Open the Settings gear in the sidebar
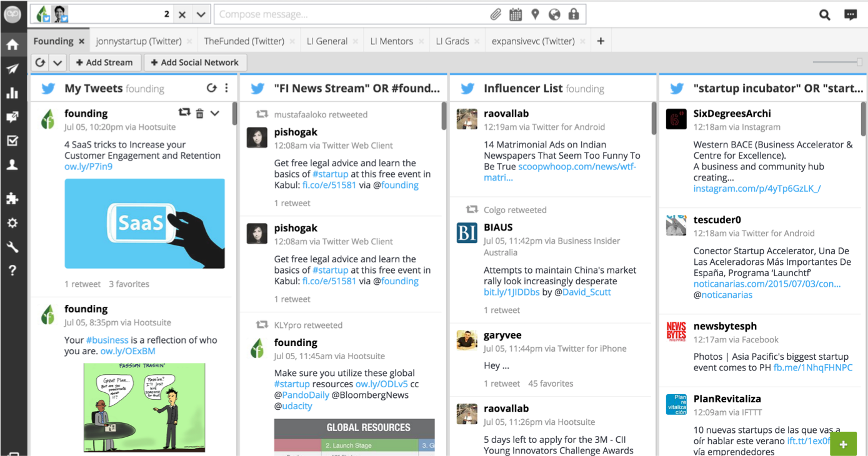 (12, 223)
